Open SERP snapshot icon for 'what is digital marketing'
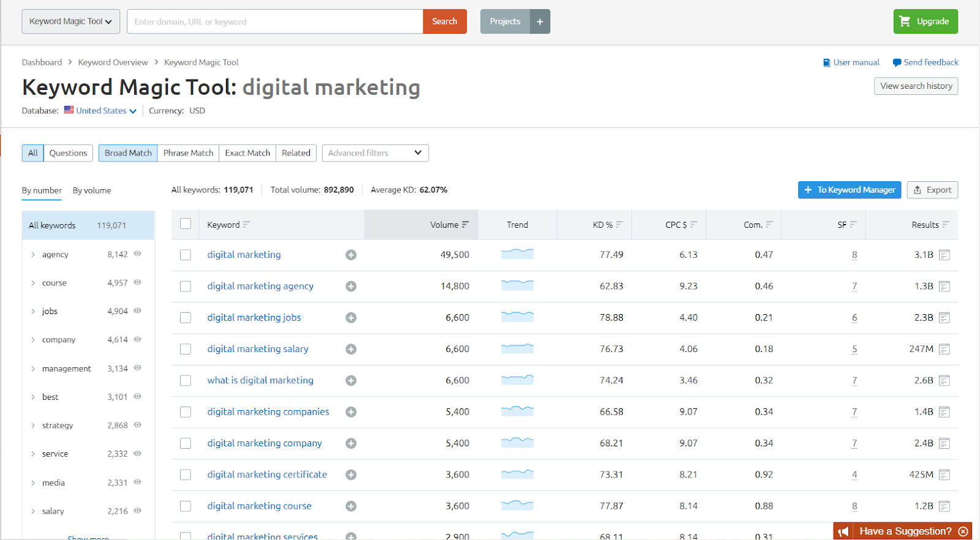The height and width of the screenshot is (540, 980). pyautogui.click(x=944, y=381)
